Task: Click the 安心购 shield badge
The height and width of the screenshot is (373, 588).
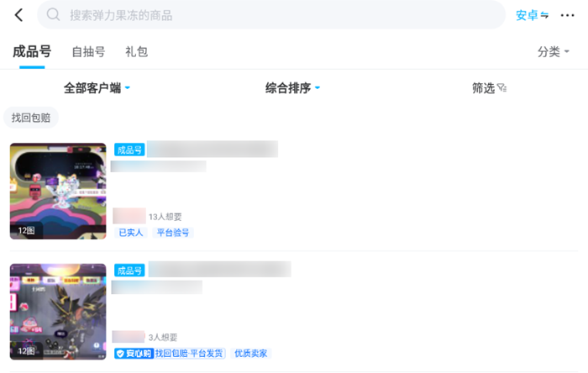Action: [134, 354]
